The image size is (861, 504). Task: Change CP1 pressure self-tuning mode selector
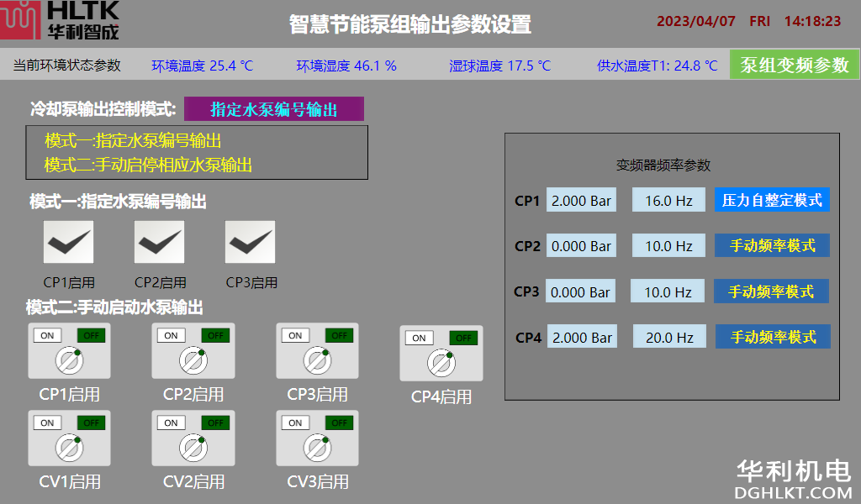click(x=772, y=200)
